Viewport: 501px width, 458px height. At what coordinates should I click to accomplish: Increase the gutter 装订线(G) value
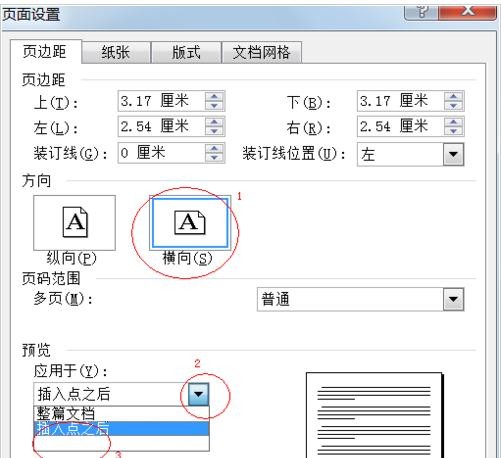[214, 148]
